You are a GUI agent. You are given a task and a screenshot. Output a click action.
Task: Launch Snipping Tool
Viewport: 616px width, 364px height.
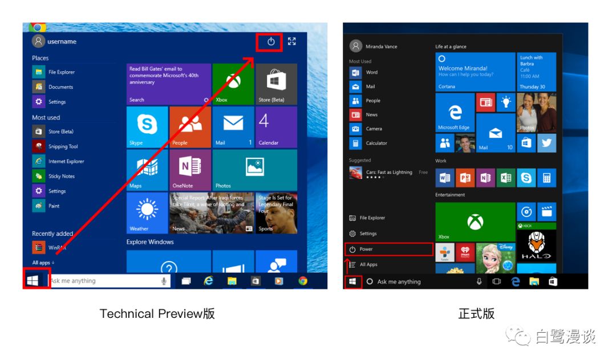55,146
